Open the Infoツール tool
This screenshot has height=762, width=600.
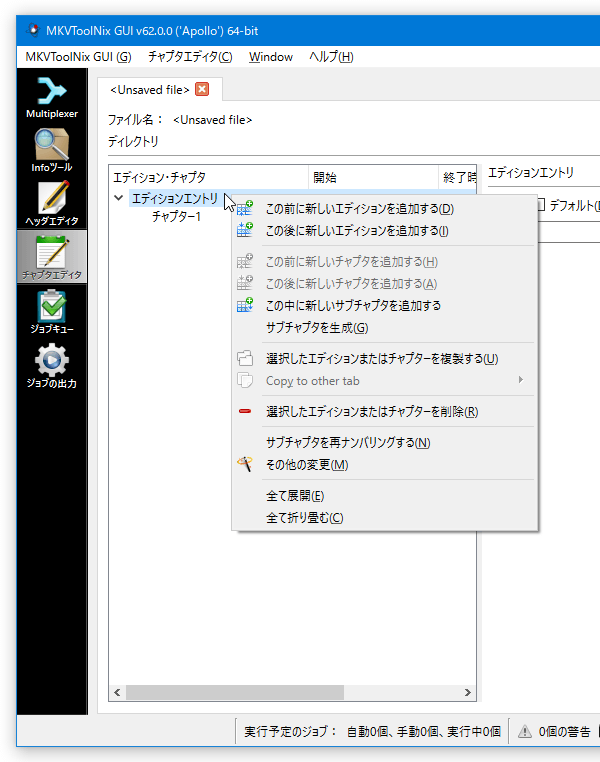point(51,151)
